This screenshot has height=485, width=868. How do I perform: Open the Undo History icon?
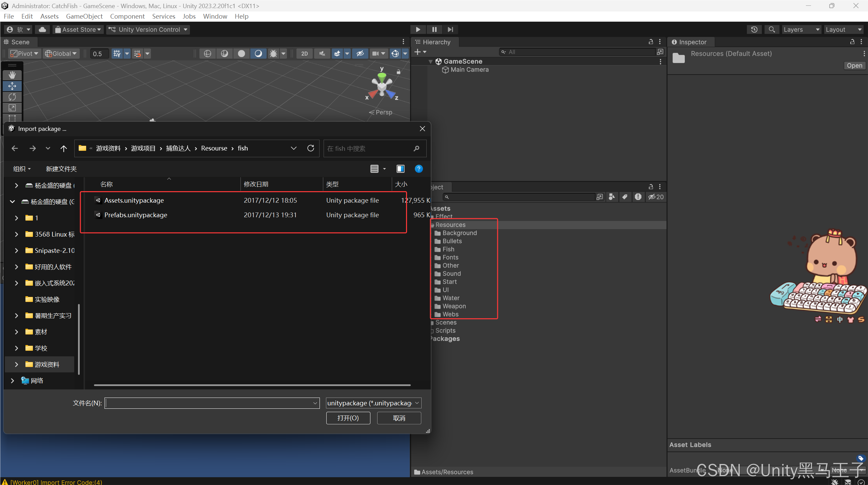click(754, 29)
